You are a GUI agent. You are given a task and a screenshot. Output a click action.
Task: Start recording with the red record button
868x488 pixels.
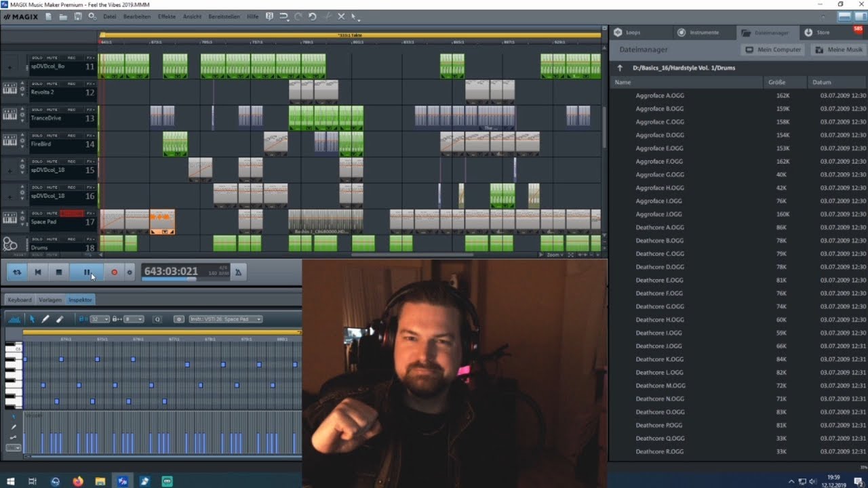click(x=114, y=272)
